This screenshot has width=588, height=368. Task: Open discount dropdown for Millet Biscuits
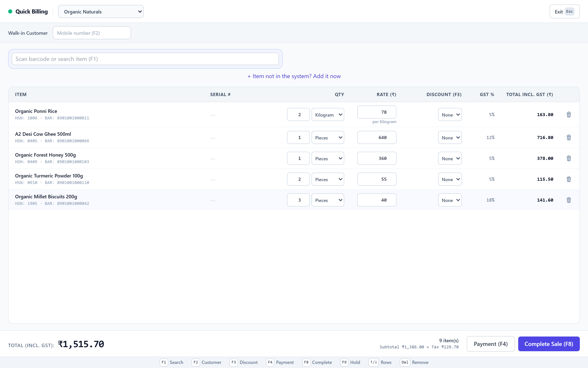click(x=450, y=200)
